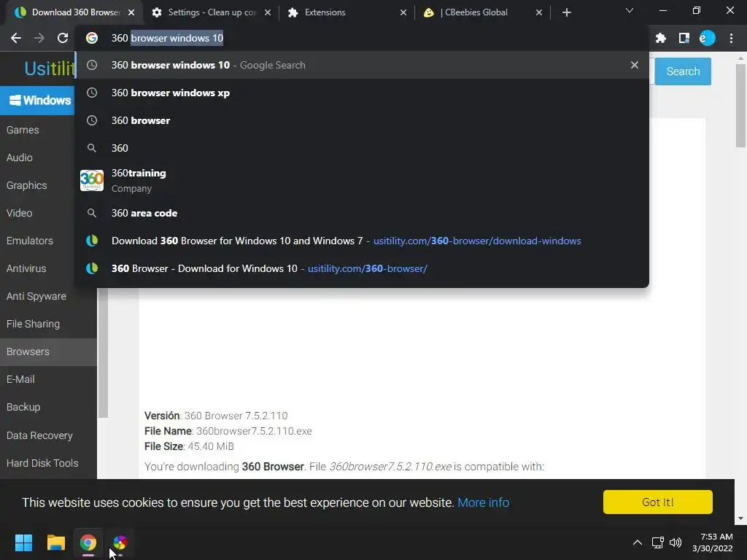Click the More info cookie link
Image resolution: width=747 pixels, height=560 pixels.
(483, 502)
